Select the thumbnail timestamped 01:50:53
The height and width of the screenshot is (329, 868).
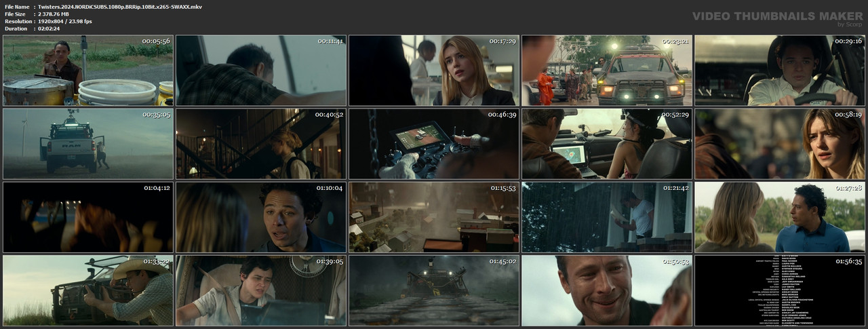(x=607, y=290)
